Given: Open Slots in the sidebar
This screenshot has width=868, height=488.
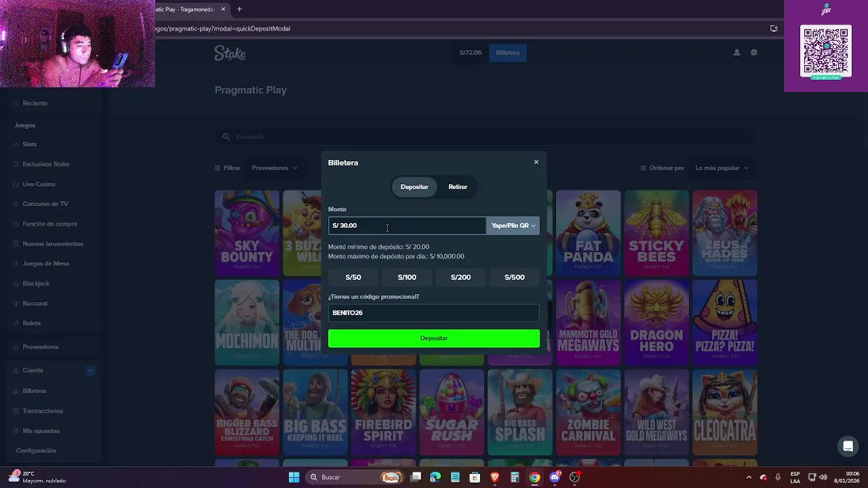Looking at the screenshot, I should pos(29,144).
